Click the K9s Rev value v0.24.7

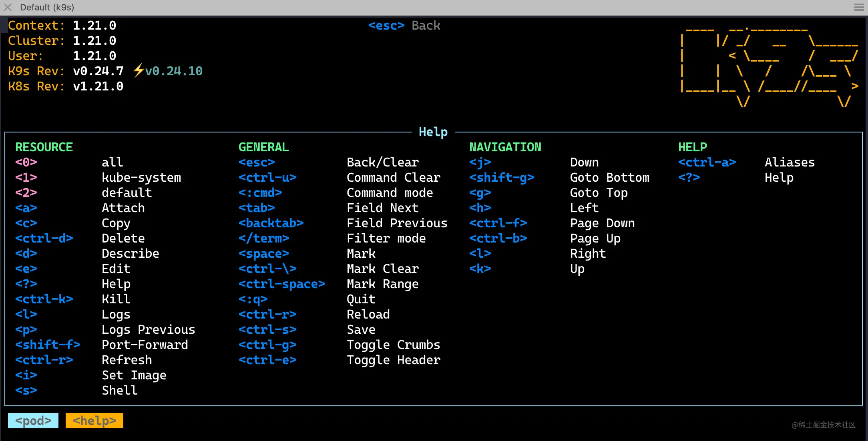click(x=98, y=71)
